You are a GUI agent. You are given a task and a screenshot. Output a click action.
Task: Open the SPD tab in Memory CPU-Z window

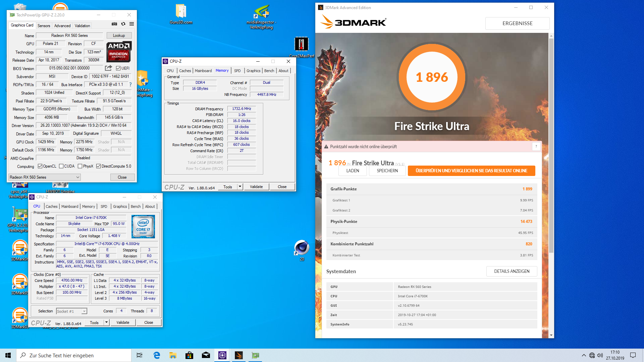pos(237,71)
